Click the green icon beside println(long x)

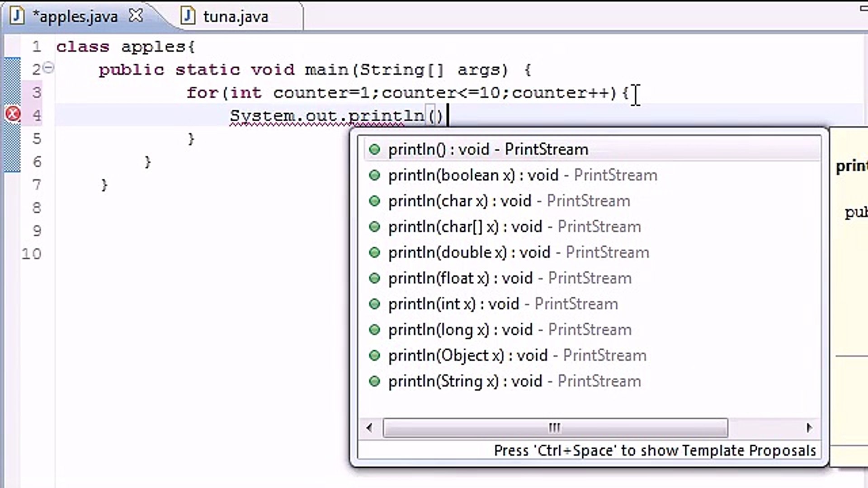click(x=375, y=329)
